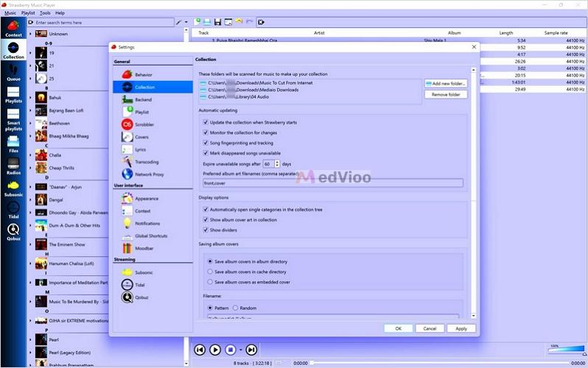Screen dimensions: 588x368
Task: Click the new playlist toolbar icon
Action: pyautogui.click(x=197, y=22)
